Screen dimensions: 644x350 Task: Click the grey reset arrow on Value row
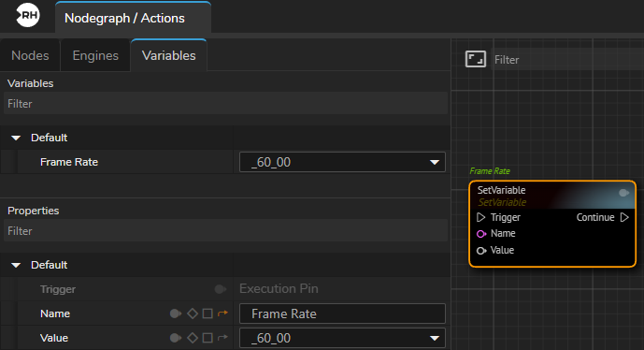click(222, 338)
